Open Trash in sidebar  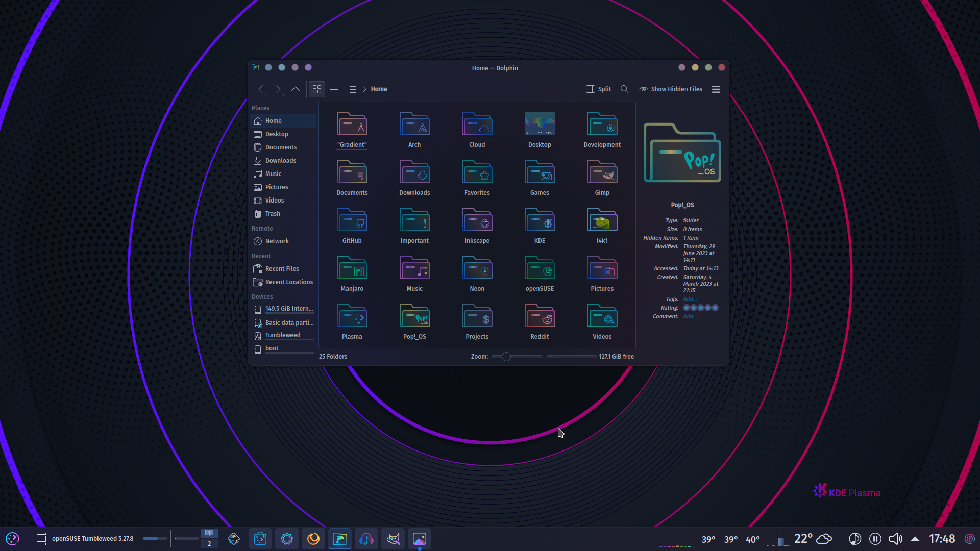coord(284,214)
